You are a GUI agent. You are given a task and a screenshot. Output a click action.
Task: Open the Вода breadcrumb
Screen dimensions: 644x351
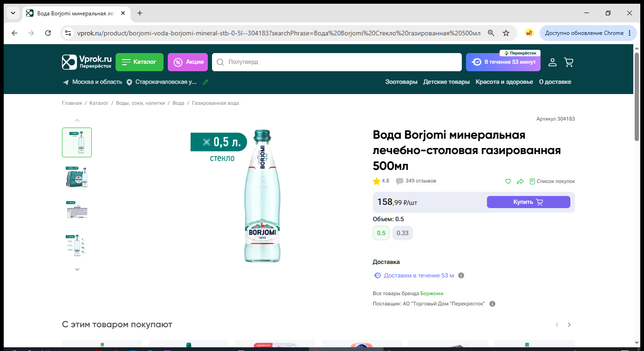click(x=178, y=103)
